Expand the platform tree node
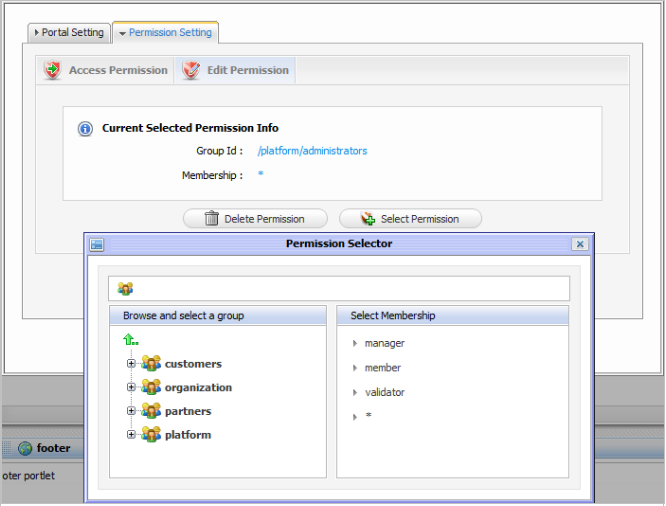666x506 pixels. 131,435
